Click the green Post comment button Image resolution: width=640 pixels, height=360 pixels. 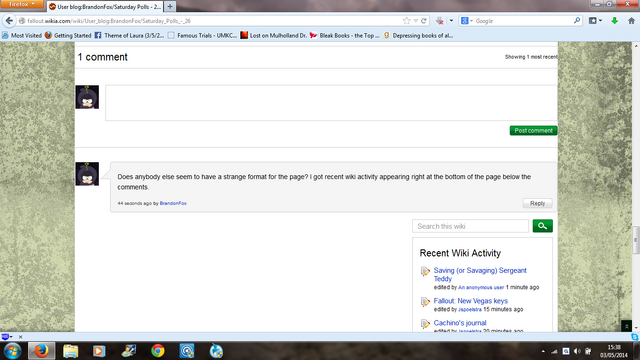(x=533, y=131)
